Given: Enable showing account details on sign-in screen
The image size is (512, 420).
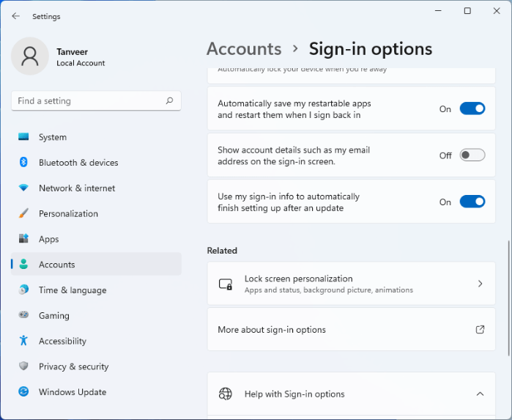Looking at the screenshot, I should pyautogui.click(x=472, y=155).
